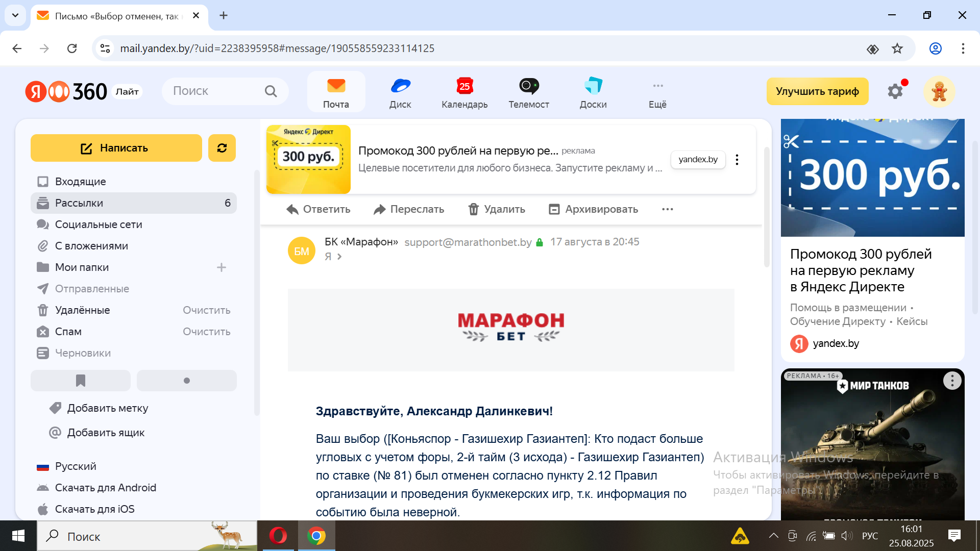Screen dimensions: 980x551
Task: Open the Windows Start menu
Action: tap(18, 536)
